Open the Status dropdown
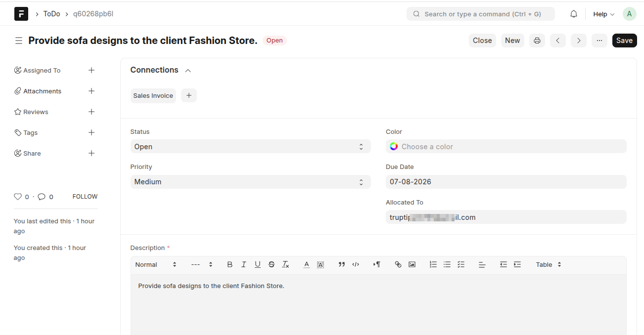This screenshot has height=335, width=644. 250,146
